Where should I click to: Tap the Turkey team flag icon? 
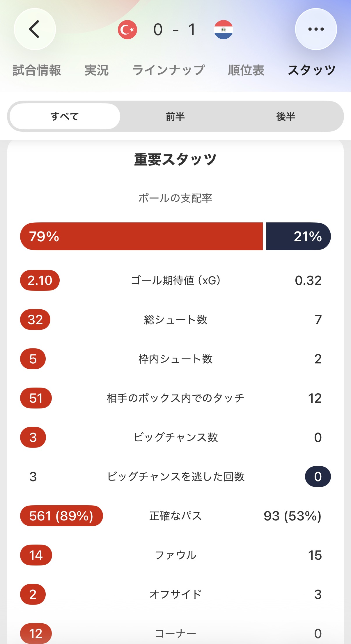[127, 29]
